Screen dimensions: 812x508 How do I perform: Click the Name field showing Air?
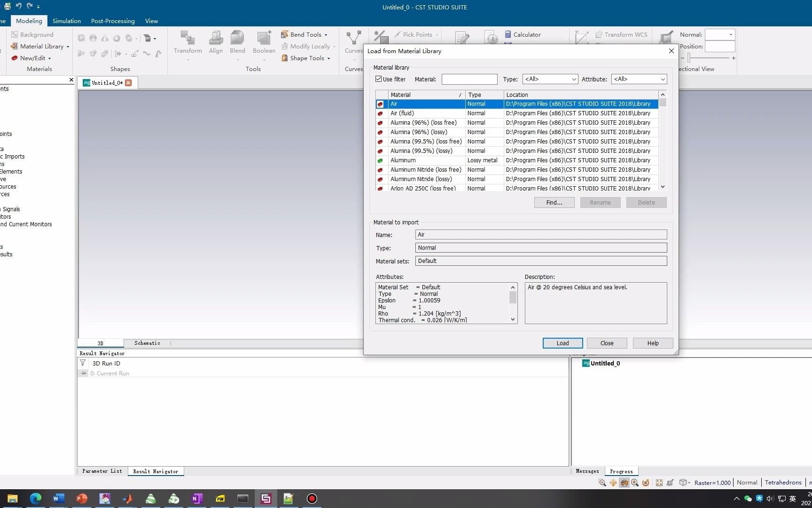pos(541,234)
